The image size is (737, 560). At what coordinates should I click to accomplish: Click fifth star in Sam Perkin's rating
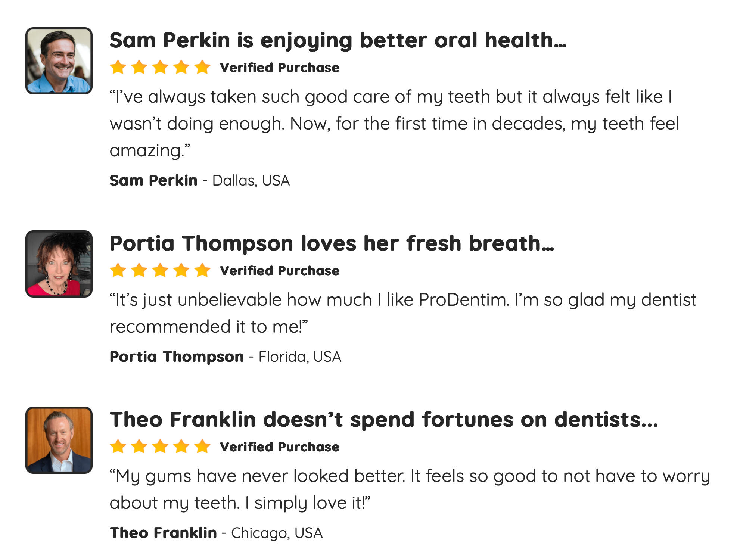click(x=202, y=68)
